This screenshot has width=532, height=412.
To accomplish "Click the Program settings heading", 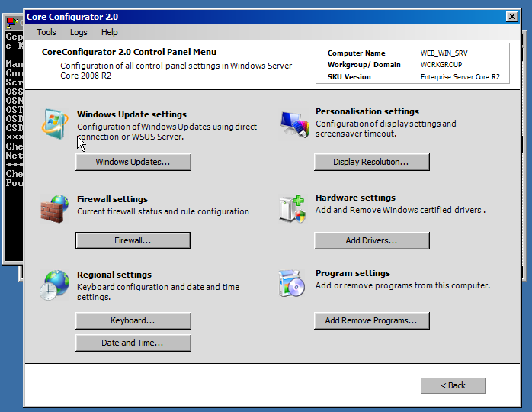I will [x=353, y=273].
